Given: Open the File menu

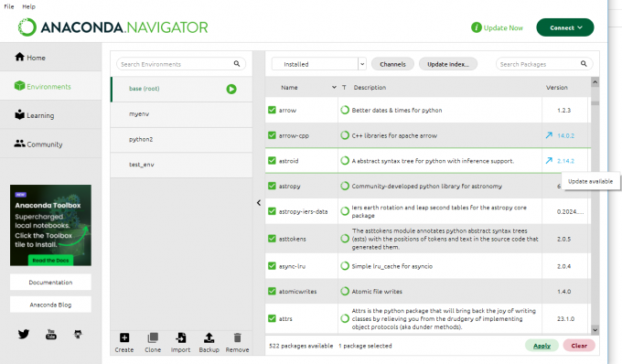Looking at the screenshot, I should (9, 6).
